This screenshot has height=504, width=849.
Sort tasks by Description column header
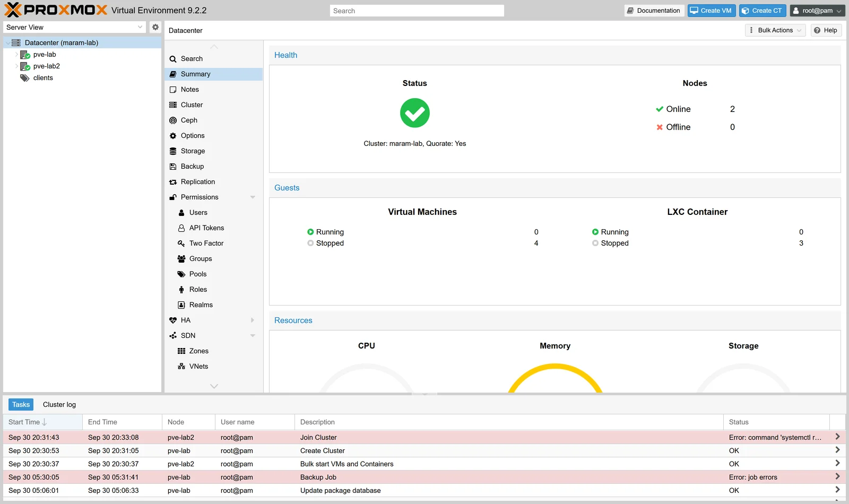pos(509,422)
